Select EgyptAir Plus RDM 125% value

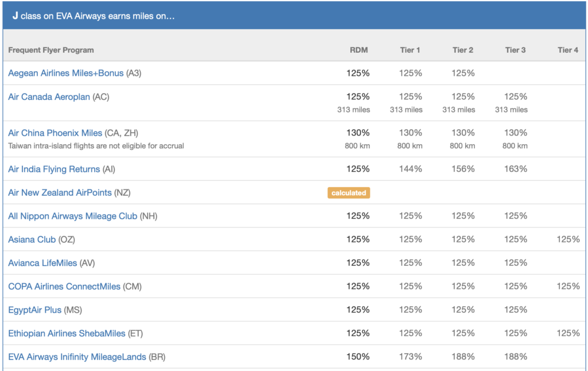point(358,310)
